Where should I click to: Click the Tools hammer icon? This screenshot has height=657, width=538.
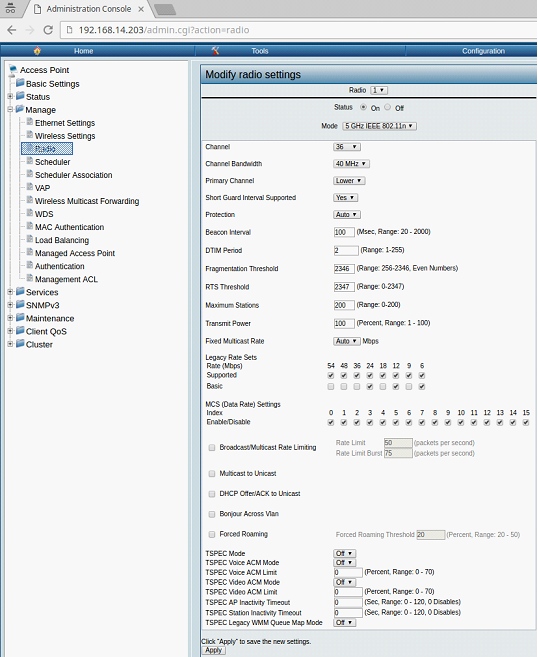[215, 51]
